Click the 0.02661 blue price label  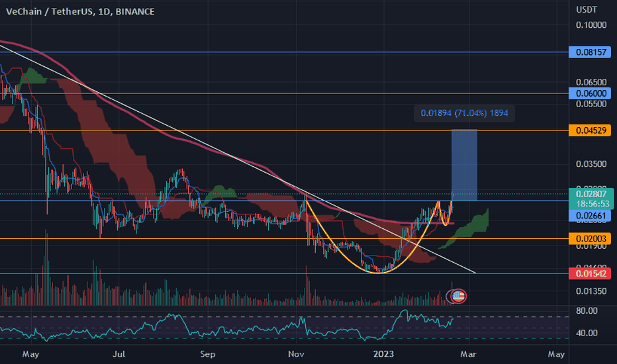coord(590,216)
